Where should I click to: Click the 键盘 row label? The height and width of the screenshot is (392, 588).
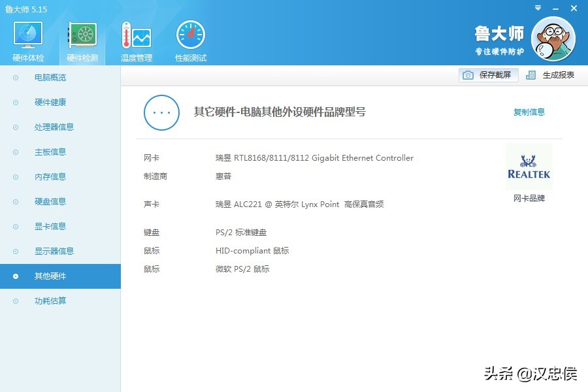pyautogui.click(x=152, y=232)
